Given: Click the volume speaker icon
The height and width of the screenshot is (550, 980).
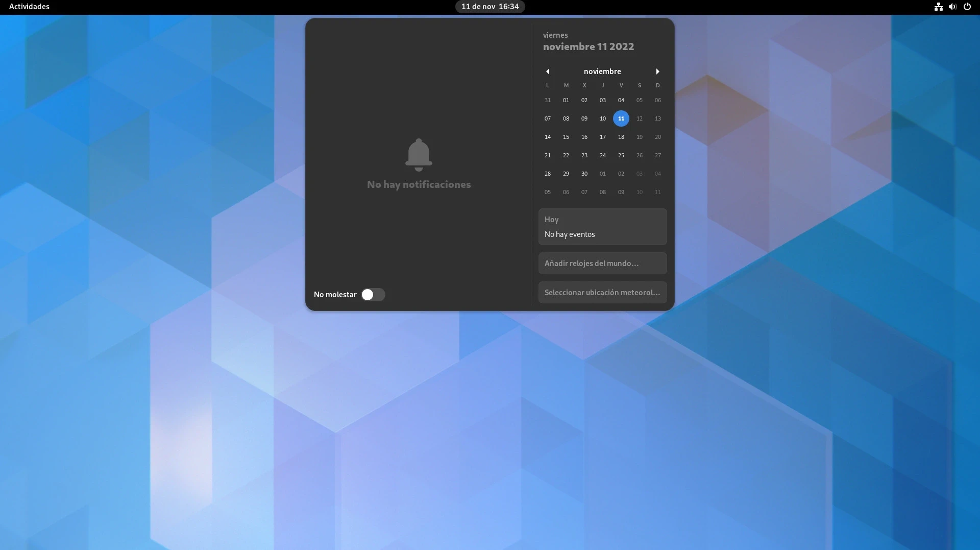Looking at the screenshot, I should [952, 7].
